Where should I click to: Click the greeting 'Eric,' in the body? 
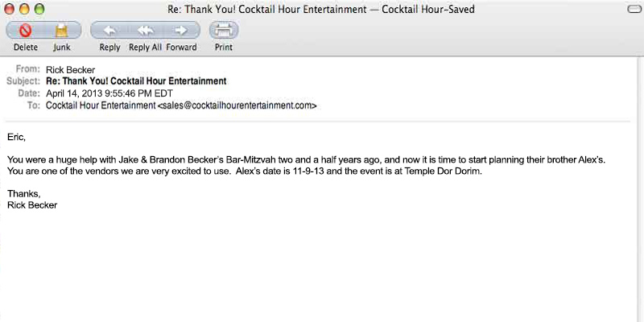(16, 137)
